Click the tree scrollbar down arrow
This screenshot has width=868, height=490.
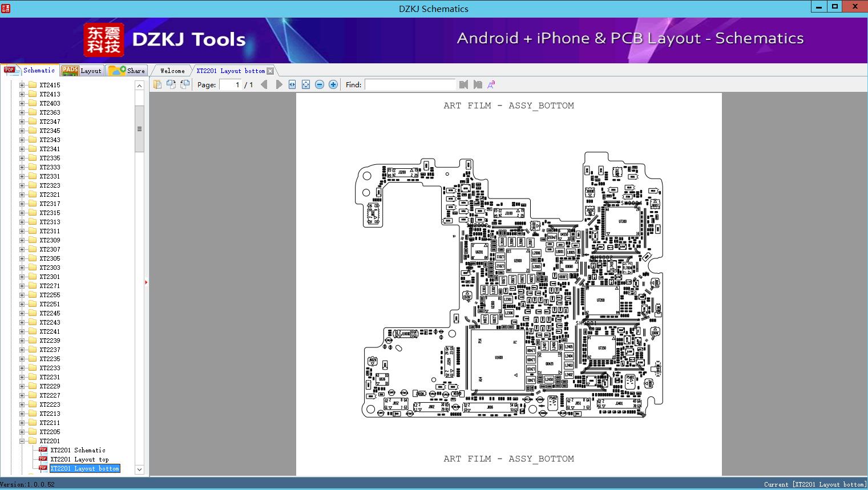pos(139,469)
